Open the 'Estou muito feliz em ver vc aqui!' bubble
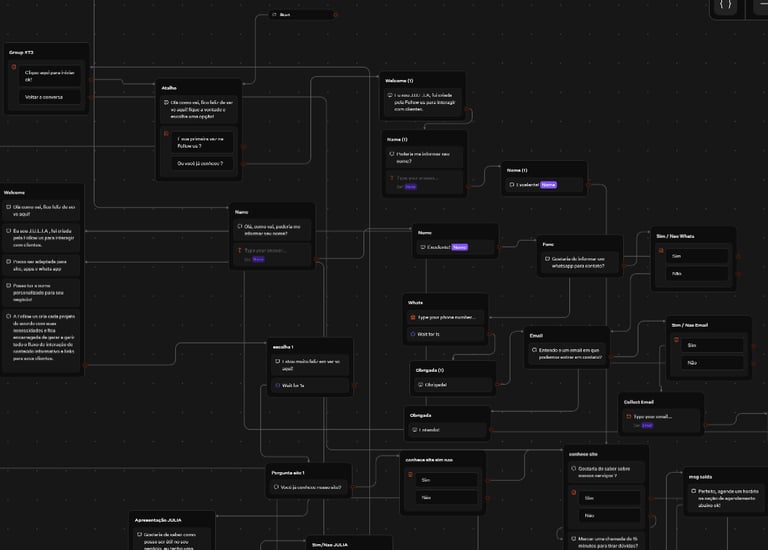The height and width of the screenshot is (550, 768). tap(310, 365)
